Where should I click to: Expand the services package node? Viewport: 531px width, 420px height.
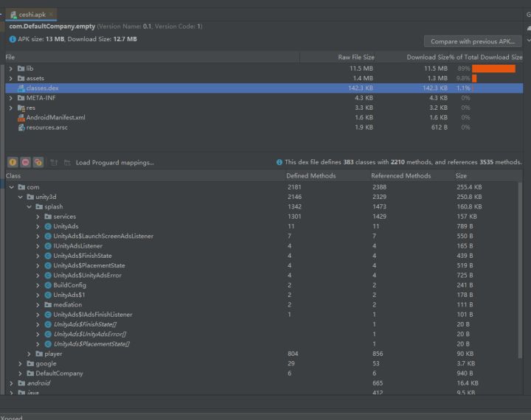point(38,217)
